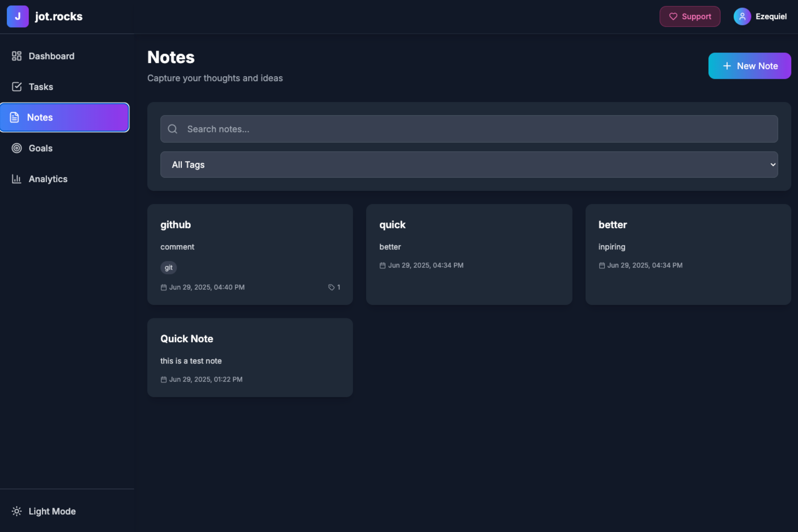The image size is (798, 532).
Task: Go to the Analytics sidebar page
Action: pos(48,179)
